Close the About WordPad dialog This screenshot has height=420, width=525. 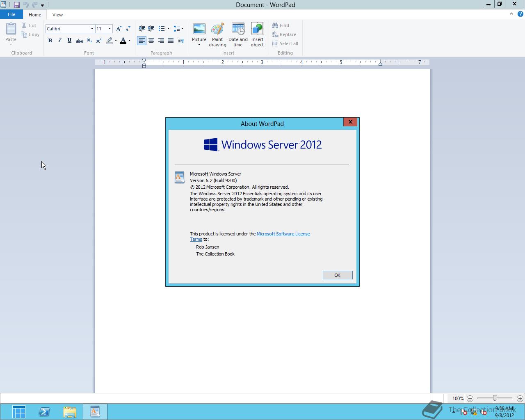350,122
